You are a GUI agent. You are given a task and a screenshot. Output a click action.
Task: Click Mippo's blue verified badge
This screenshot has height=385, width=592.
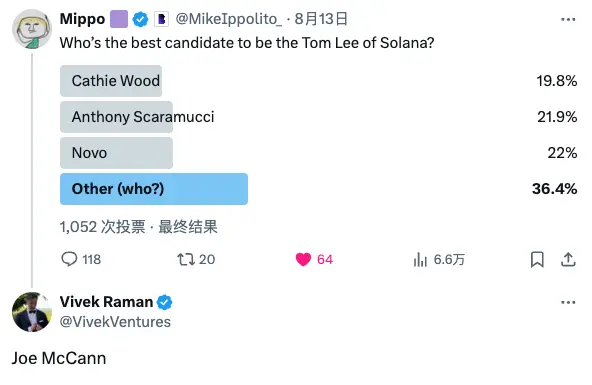[x=140, y=19]
